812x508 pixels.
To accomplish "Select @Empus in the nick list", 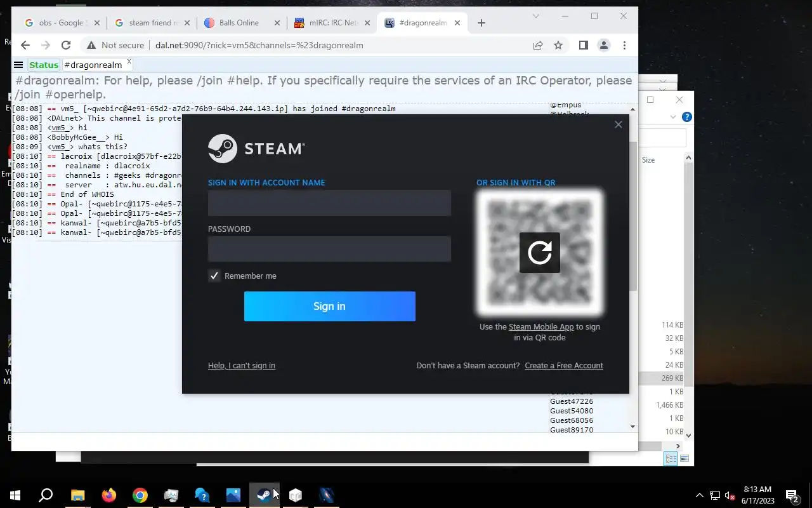I will pos(565,105).
